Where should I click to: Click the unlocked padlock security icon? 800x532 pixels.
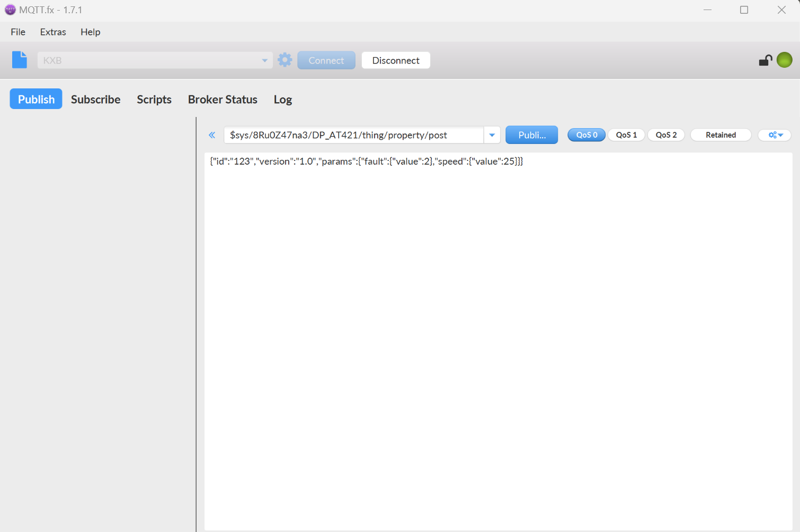coord(766,60)
